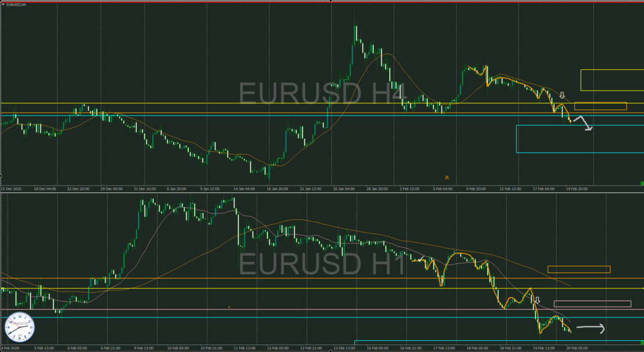Click the white down arrow on H4 chart

click(x=562, y=96)
